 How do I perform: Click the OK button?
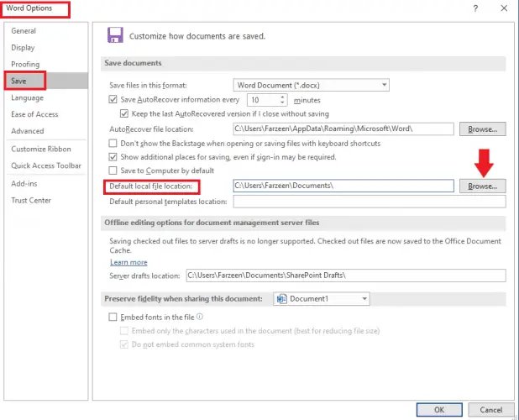pos(439,410)
